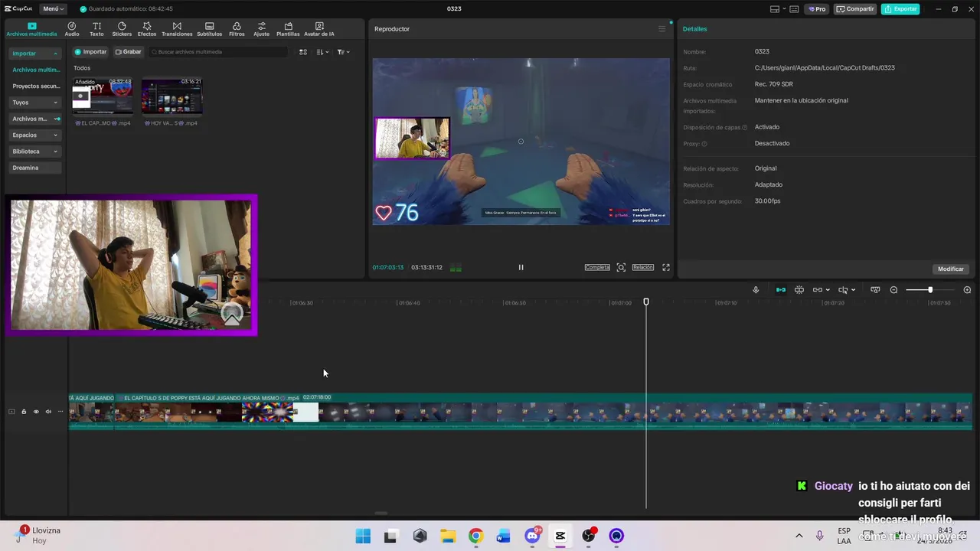Toggle auto snapping in timeline toolbar

pos(799,290)
